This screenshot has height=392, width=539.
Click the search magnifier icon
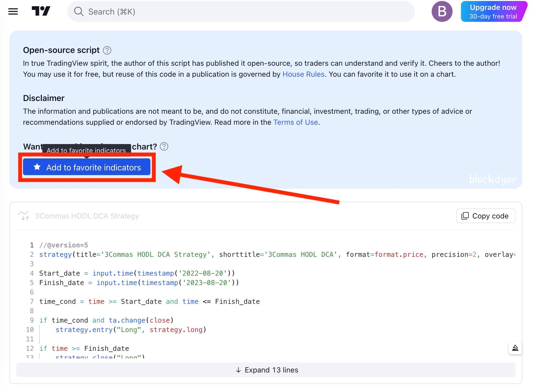click(x=79, y=12)
